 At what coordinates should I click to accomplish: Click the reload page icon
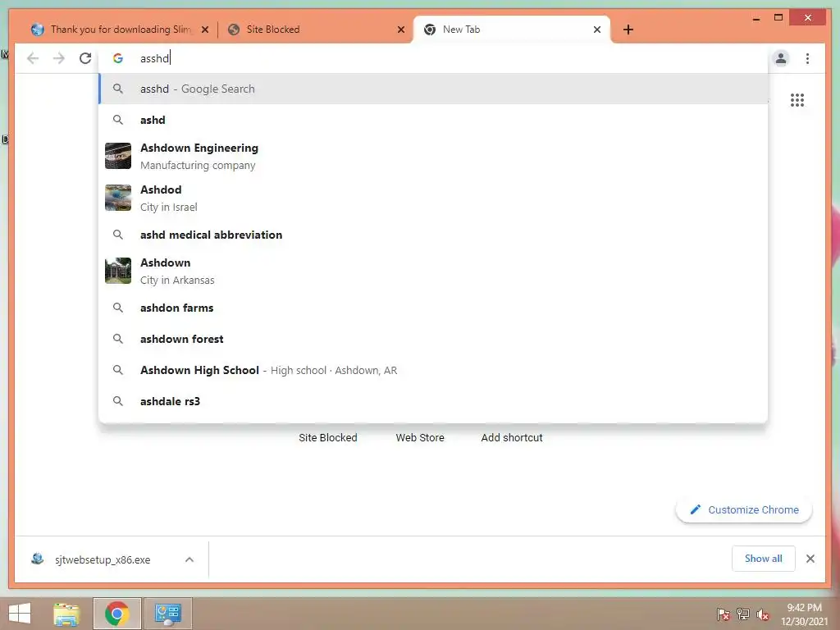[85, 58]
